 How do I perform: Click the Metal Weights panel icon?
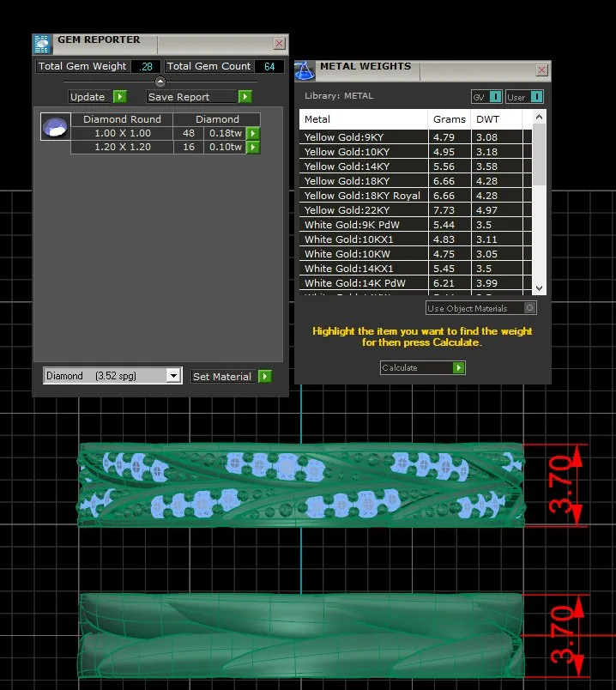click(x=305, y=71)
